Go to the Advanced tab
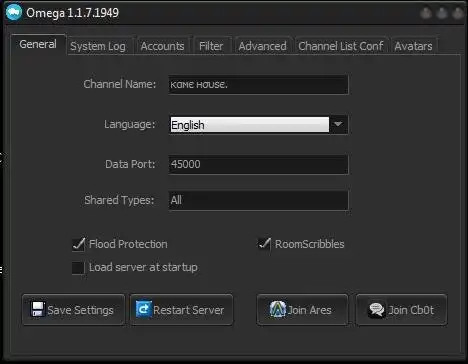Image resolution: width=468 pixels, height=364 pixels. 263,46
